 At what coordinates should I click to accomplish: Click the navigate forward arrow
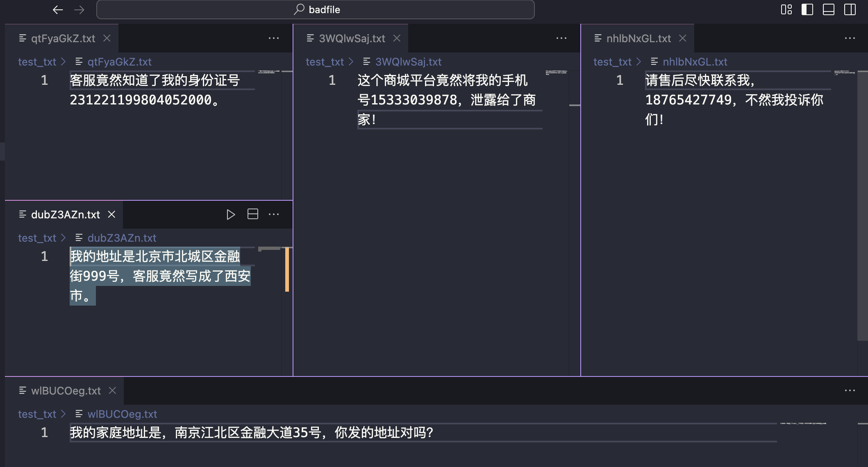click(x=79, y=9)
